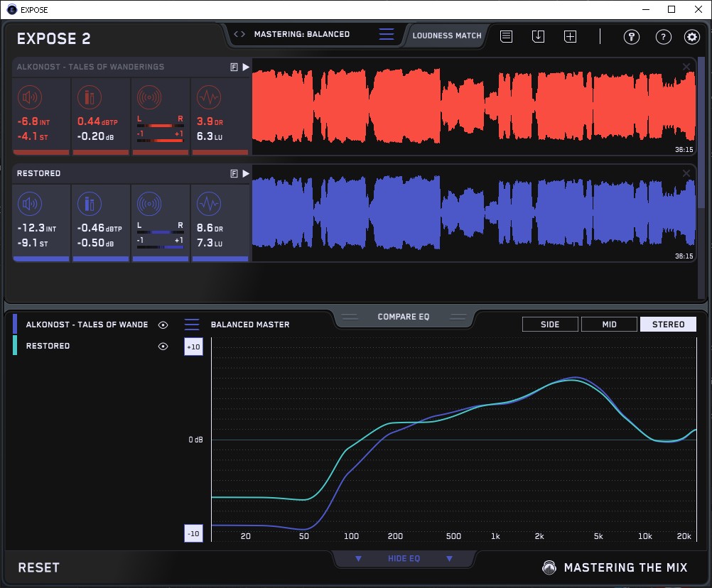Switch EQ view to Mid
This screenshot has width=712, height=588.
tap(609, 325)
